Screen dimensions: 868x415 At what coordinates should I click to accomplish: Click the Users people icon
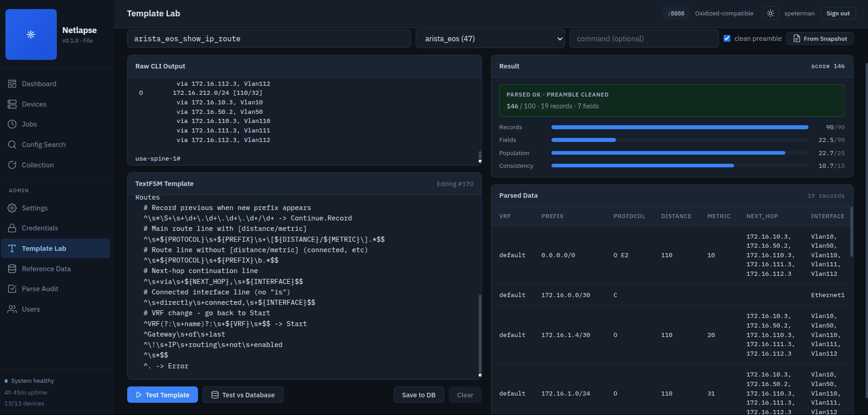point(12,309)
